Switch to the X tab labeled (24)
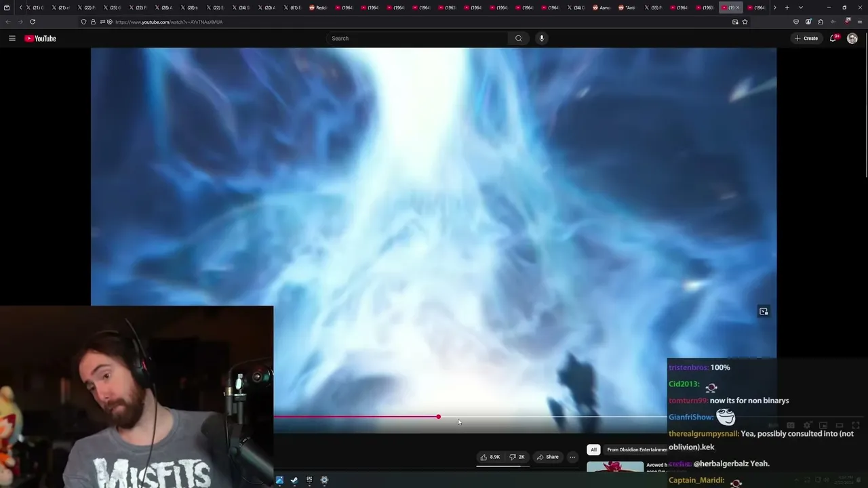The width and height of the screenshot is (868, 488). [x=240, y=7]
